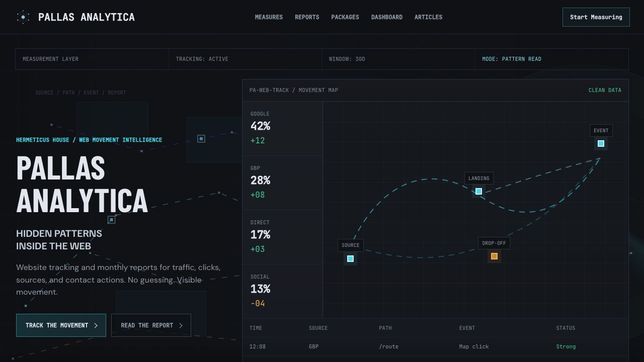
Task: Go to the Packages page
Action: tap(345, 17)
